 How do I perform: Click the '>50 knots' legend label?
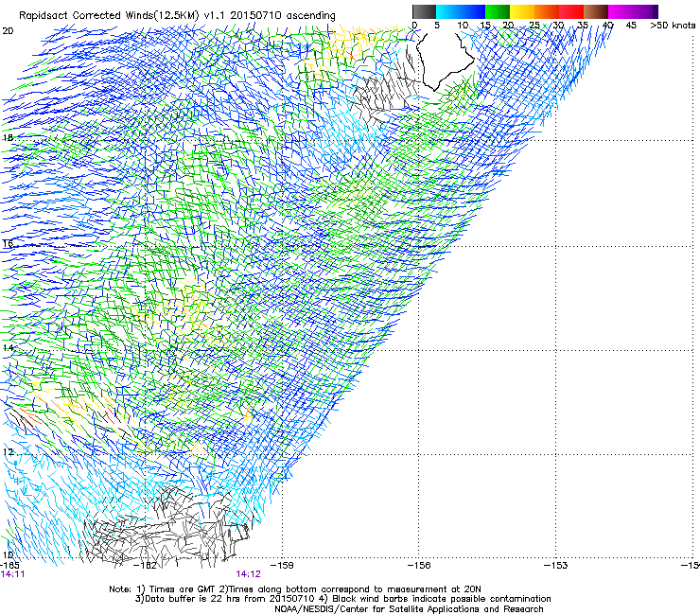[x=673, y=26]
